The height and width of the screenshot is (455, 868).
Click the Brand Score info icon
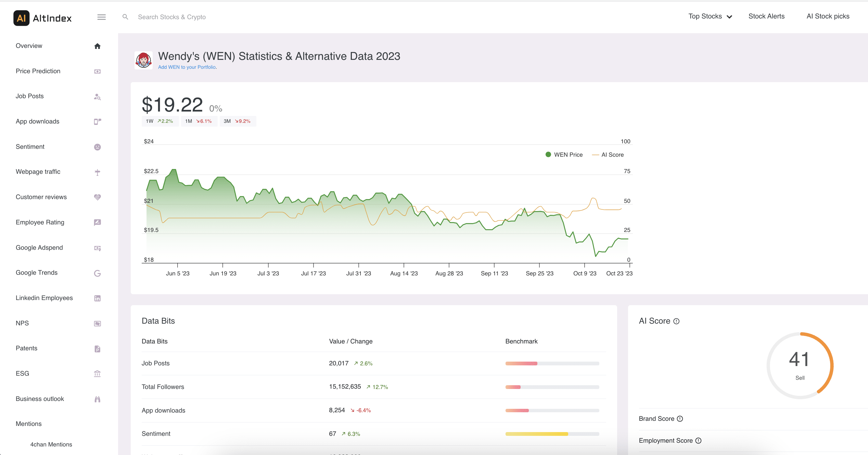680,419
